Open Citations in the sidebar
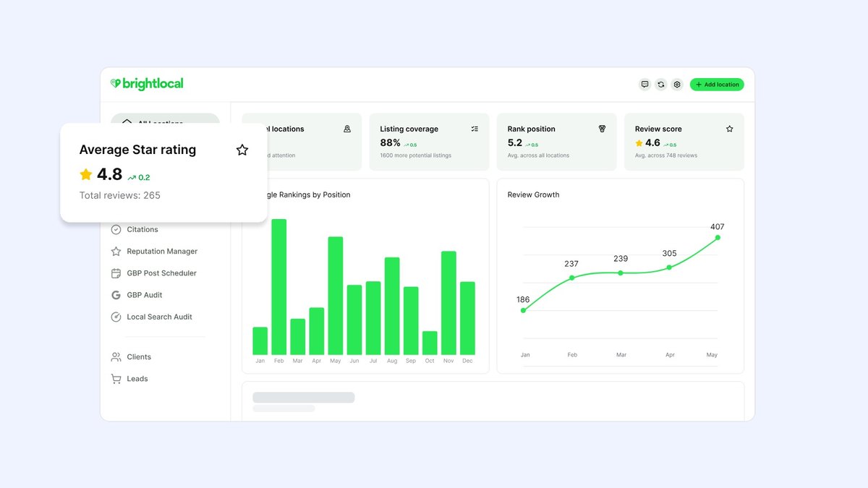Viewport: 868px width, 488px height. 142,229
